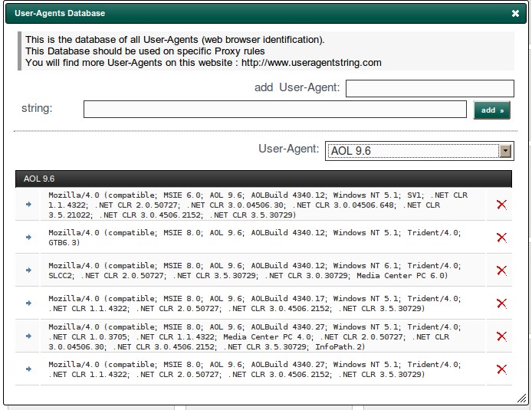Click the string text ending with GTB6.3
Screen dimensions: 532x410
(x=255, y=238)
